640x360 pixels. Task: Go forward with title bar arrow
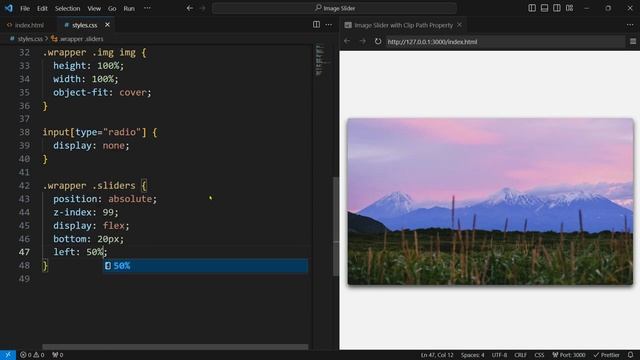[202, 8]
